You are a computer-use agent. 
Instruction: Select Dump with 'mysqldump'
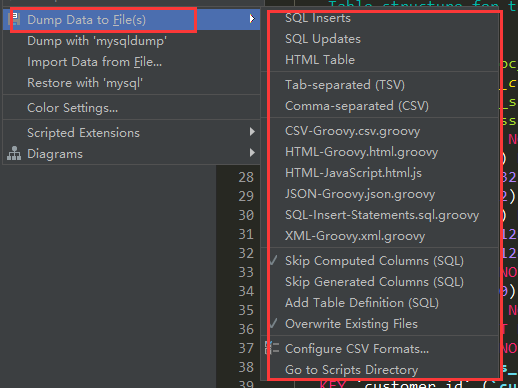(x=97, y=41)
